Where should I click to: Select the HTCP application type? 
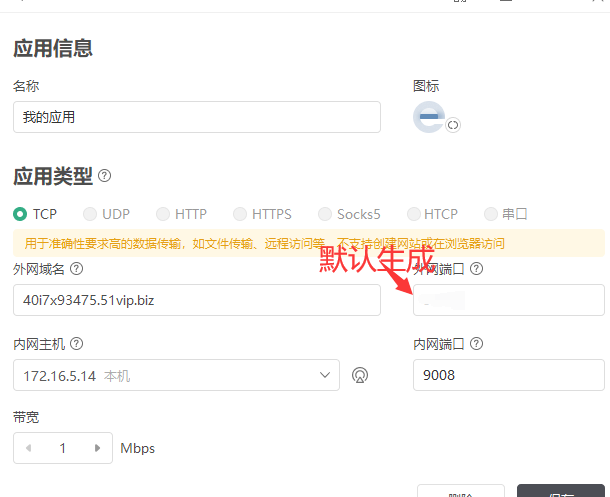[432, 214]
